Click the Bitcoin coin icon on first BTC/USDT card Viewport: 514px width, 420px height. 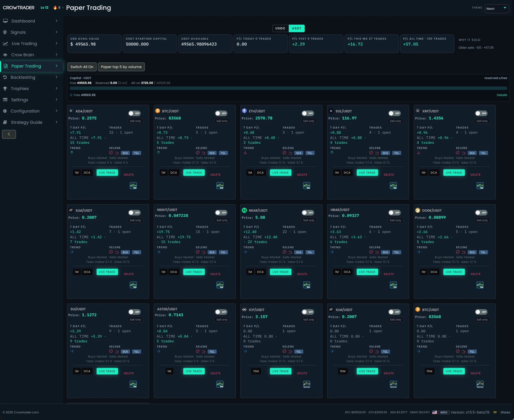pos(158,111)
